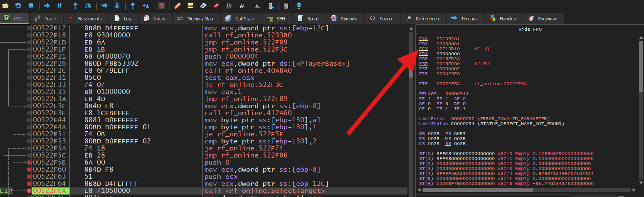
Task: Open the Scylla plugin icon
Action: coord(161,6)
